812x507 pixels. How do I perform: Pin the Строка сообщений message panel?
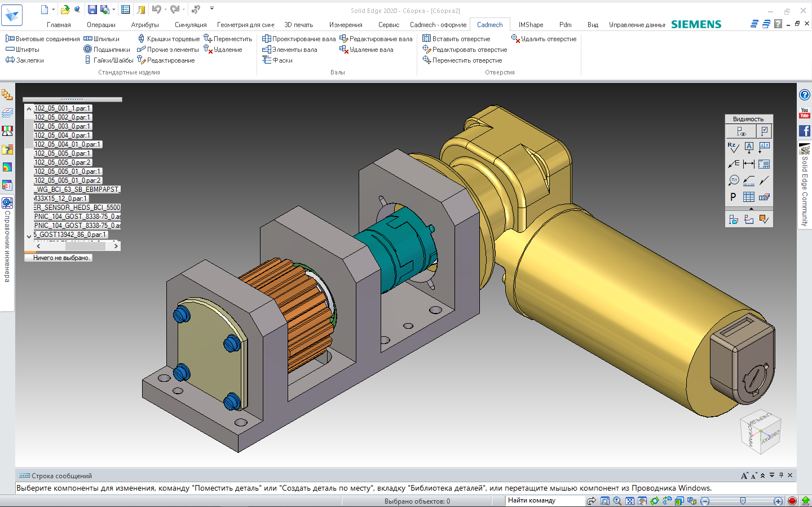point(781,475)
